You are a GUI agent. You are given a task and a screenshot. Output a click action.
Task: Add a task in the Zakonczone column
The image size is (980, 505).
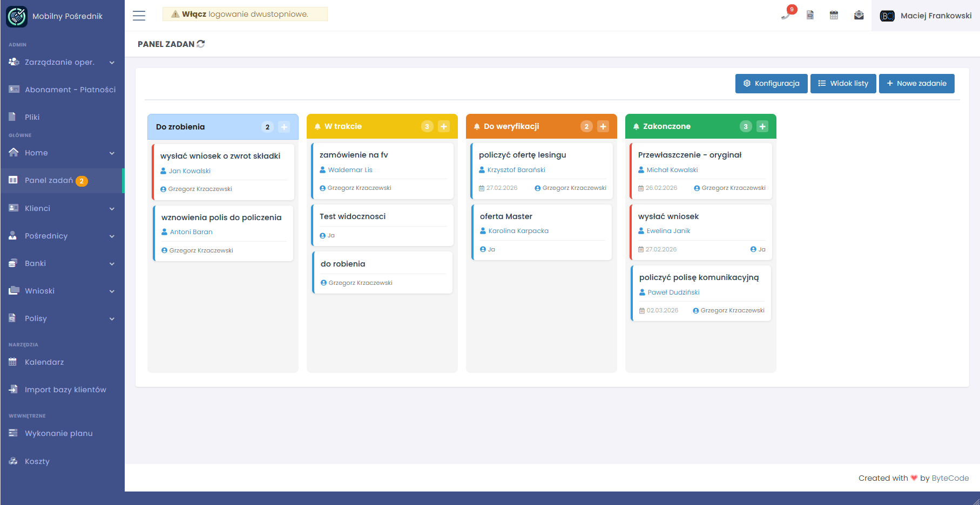(762, 126)
